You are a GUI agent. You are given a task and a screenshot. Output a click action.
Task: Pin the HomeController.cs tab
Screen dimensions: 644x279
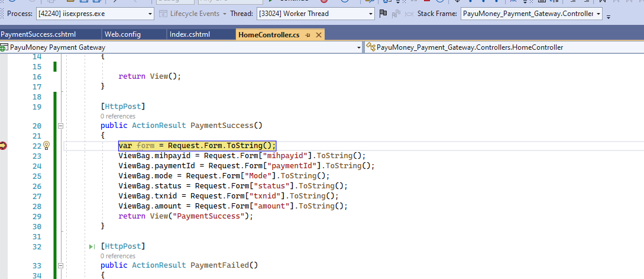pyautogui.click(x=308, y=35)
